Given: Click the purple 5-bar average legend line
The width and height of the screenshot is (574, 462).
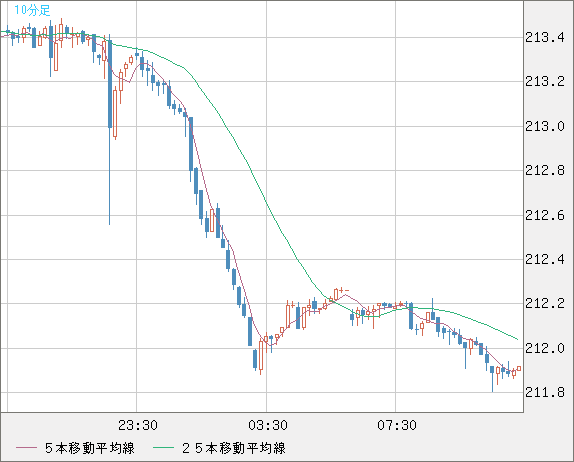Looking at the screenshot, I should pos(26,448).
